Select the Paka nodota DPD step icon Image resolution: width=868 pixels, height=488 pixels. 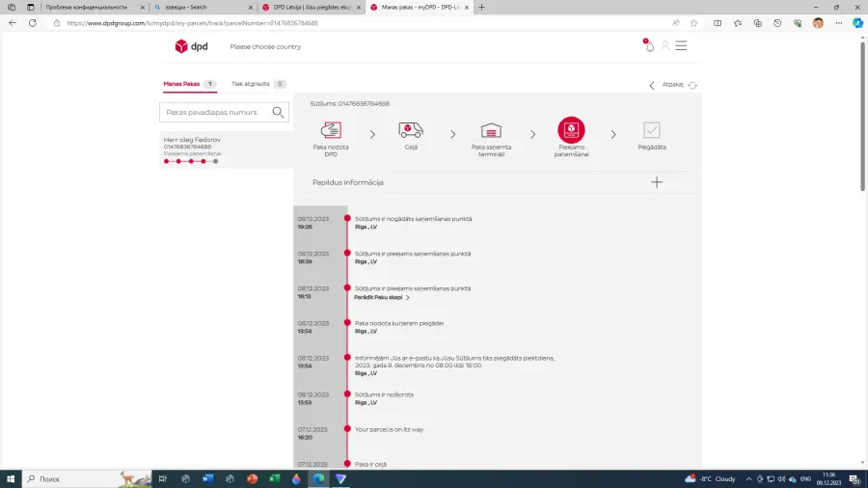[331, 130]
